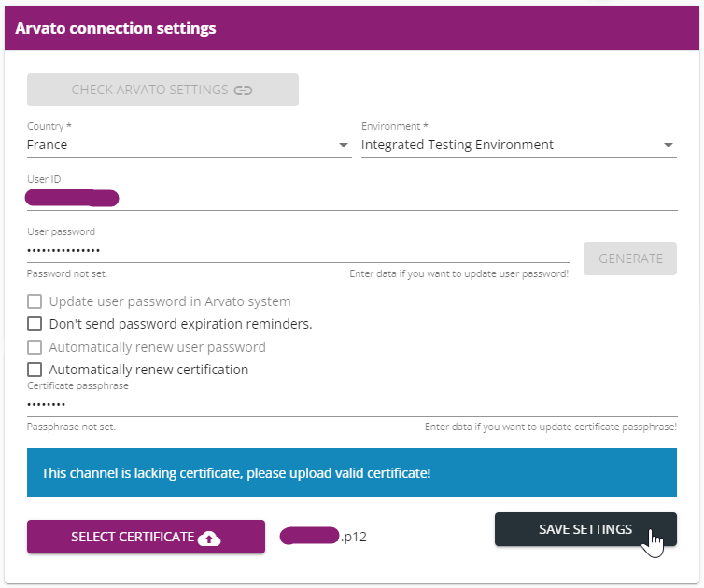Image resolution: width=704 pixels, height=588 pixels.
Task: Click the Arvato connection settings header
Action: click(352, 28)
